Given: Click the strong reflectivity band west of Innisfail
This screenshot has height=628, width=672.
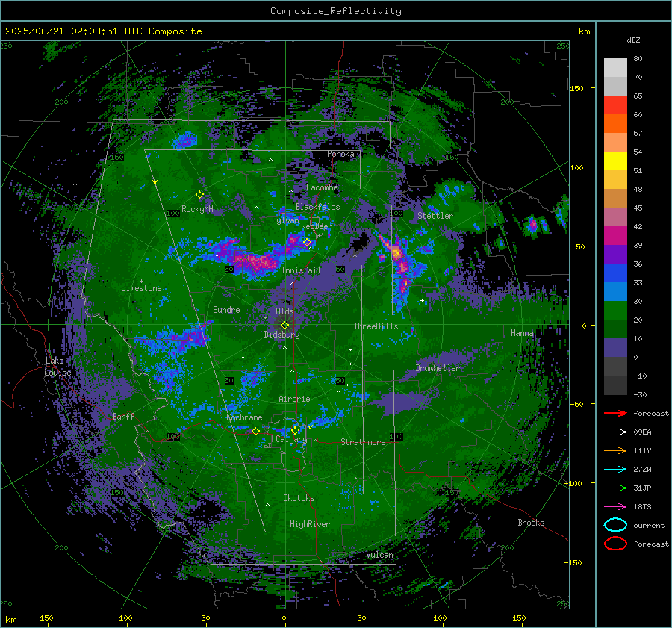Looking at the screenshot, I should [x=257, y=261].
